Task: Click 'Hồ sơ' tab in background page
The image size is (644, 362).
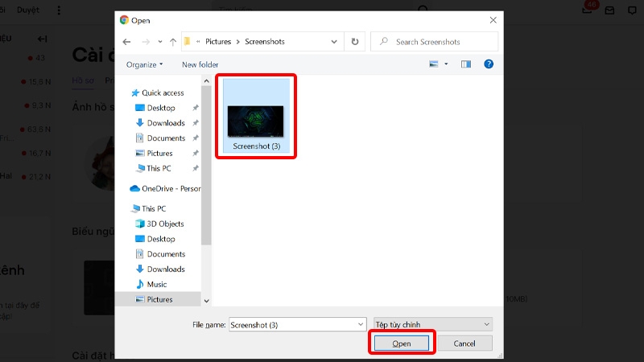Action: pos(83,80)
